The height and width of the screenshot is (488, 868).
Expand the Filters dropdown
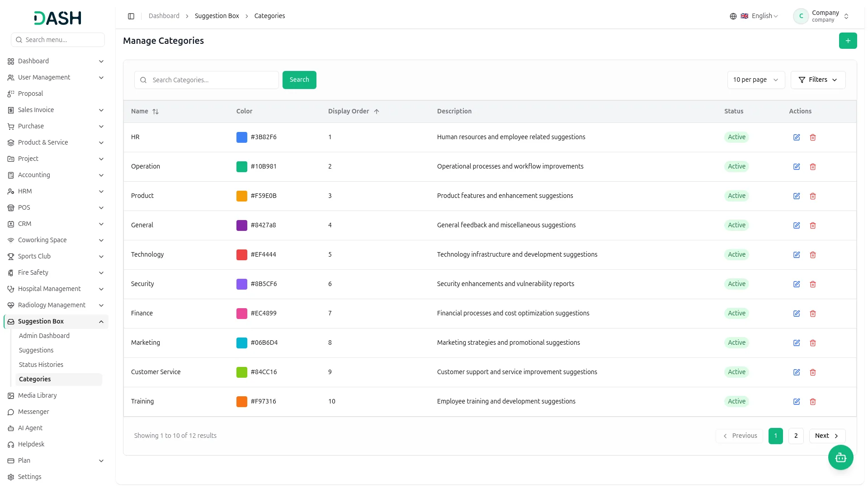pos(818,80)
